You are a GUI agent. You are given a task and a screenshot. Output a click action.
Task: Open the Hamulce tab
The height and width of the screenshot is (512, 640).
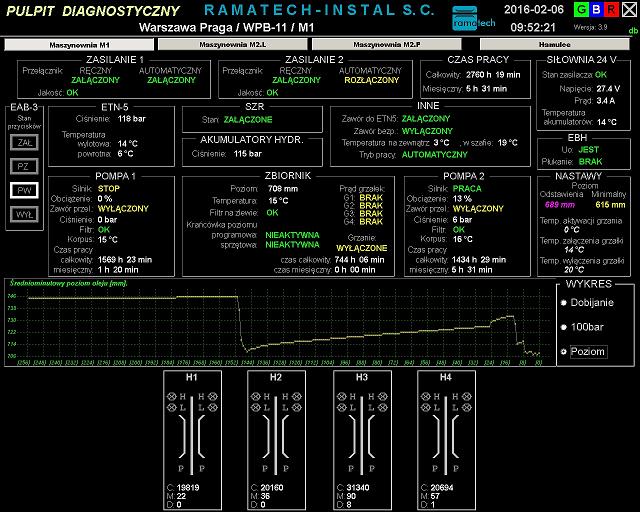click(555, 44)
